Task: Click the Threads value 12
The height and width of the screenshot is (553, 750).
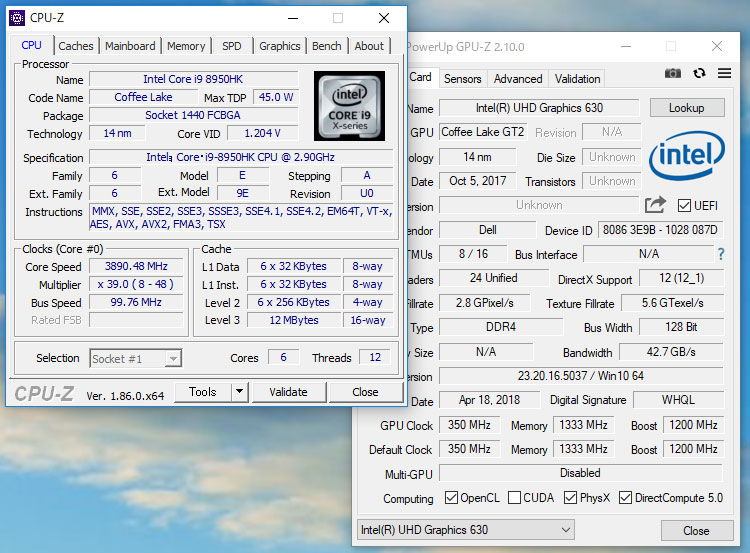Action: 375,357
